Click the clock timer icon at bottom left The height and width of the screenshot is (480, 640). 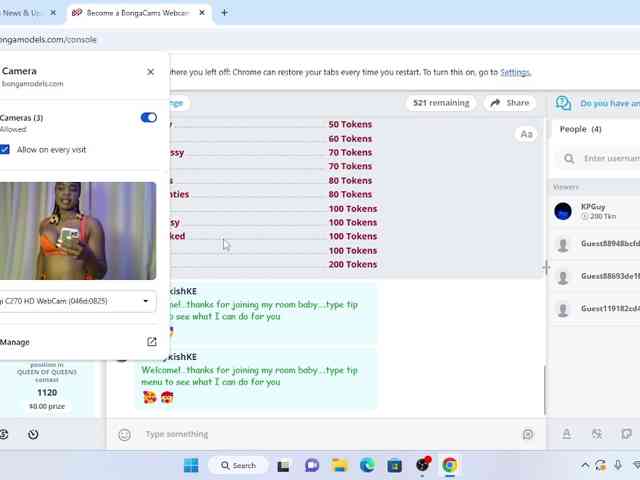pyautogui.click(x=33, y=434)
